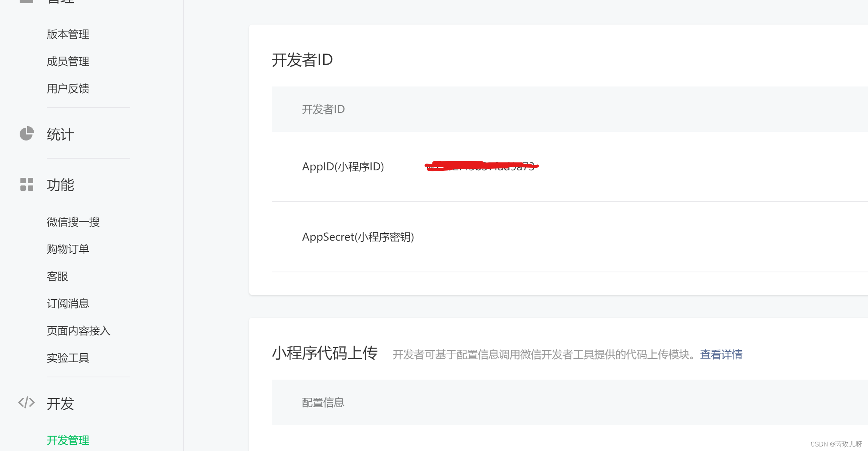The width and height of the screenshot is (868, 451).
Task: Open 微信搜一搜 from the sidebar
Action: coord(73,222)
